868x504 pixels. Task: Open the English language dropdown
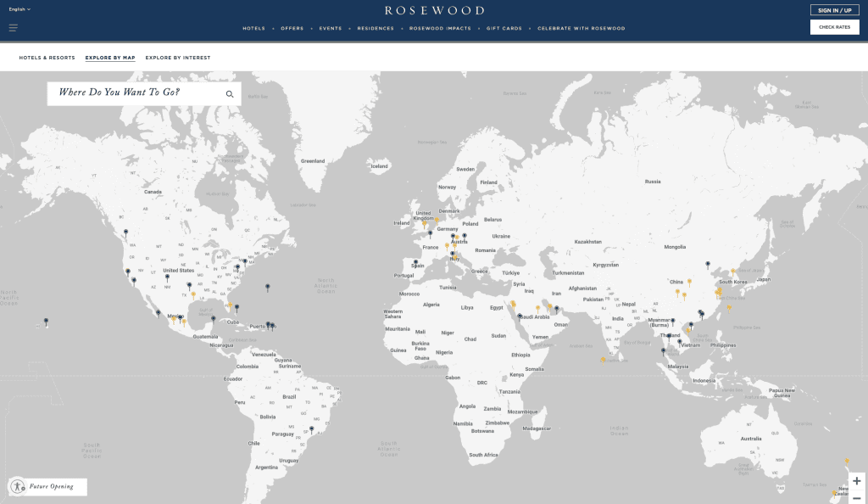pyautogui.click(x=19, y=9)
